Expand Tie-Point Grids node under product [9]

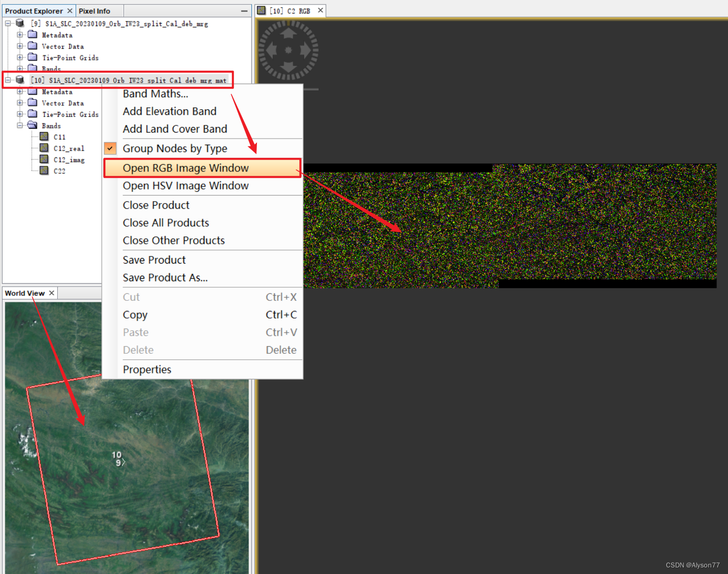20,57
